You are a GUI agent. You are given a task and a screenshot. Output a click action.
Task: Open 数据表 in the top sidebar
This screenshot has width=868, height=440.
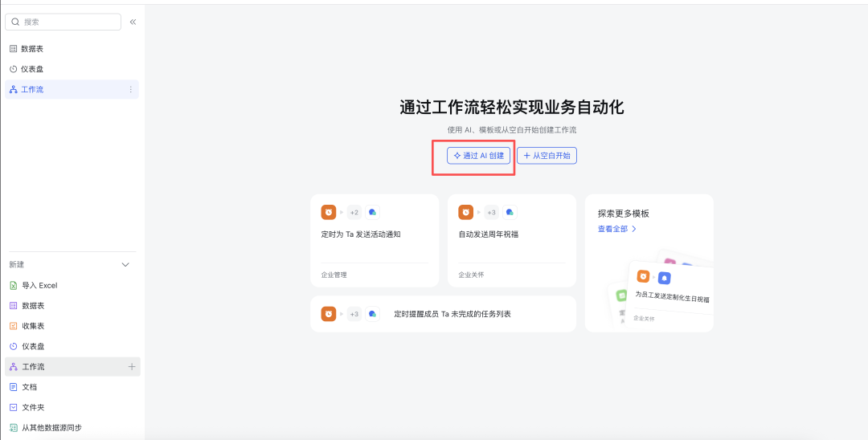click(x=32, y=49)
